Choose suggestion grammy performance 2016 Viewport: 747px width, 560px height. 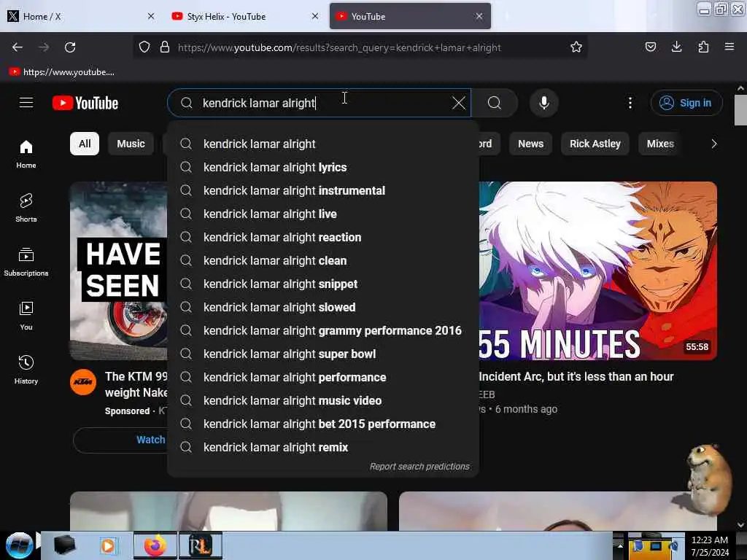[323, 330]
